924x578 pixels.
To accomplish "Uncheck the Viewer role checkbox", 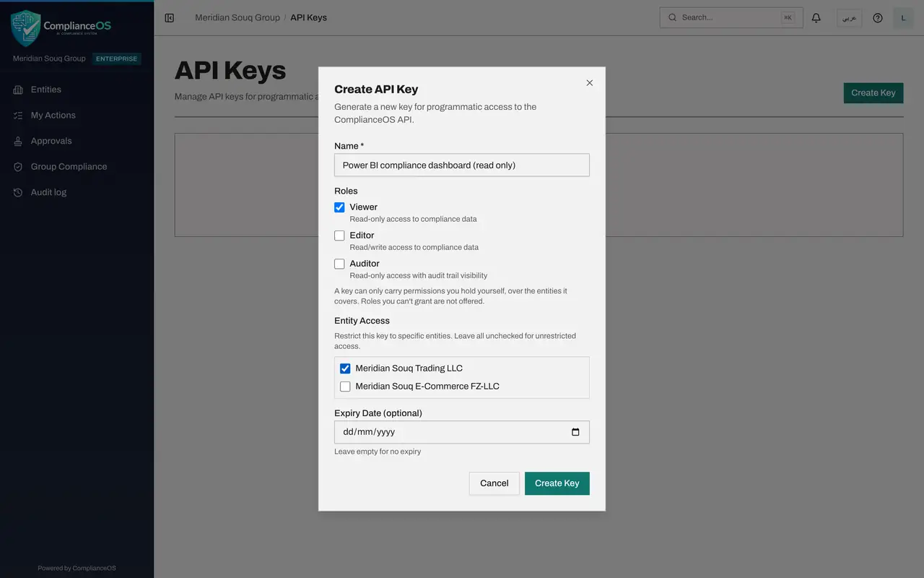I will 339,207.
